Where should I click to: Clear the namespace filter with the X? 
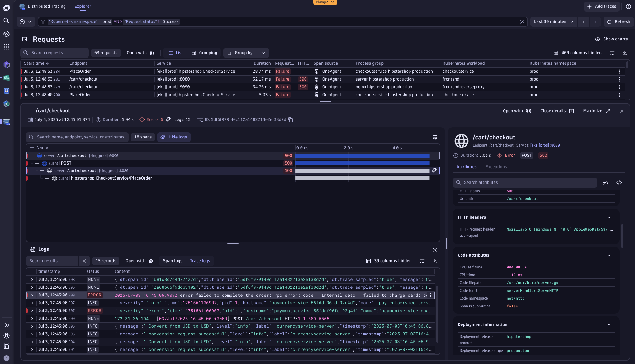(x=522, y=21)
